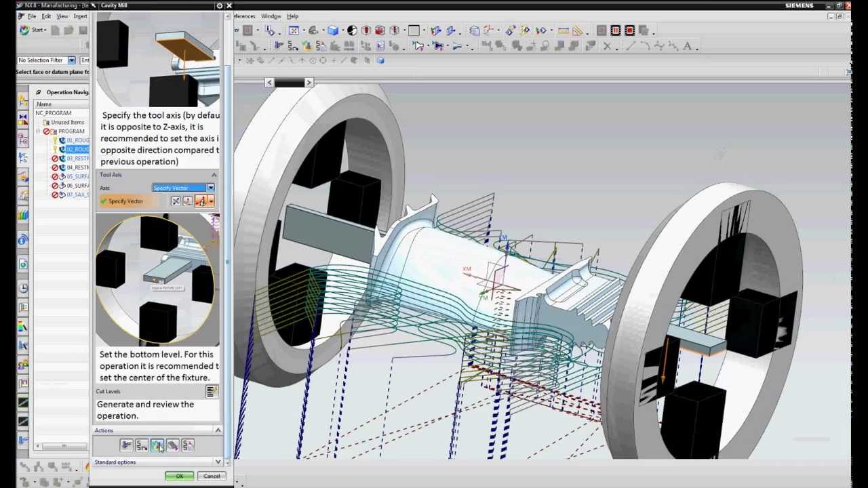Click the Name column header in navigator
The width and height of the screenshot is (868, 488).
61,104
